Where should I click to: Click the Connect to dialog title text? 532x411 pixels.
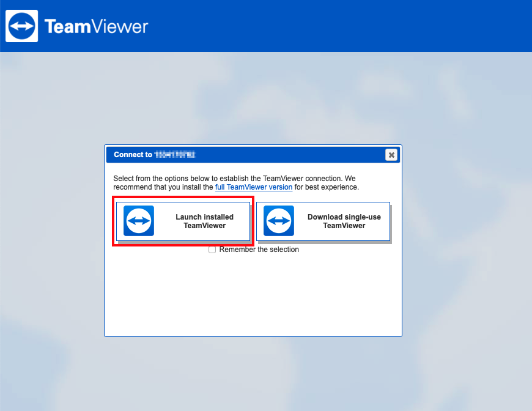[155, 155]
